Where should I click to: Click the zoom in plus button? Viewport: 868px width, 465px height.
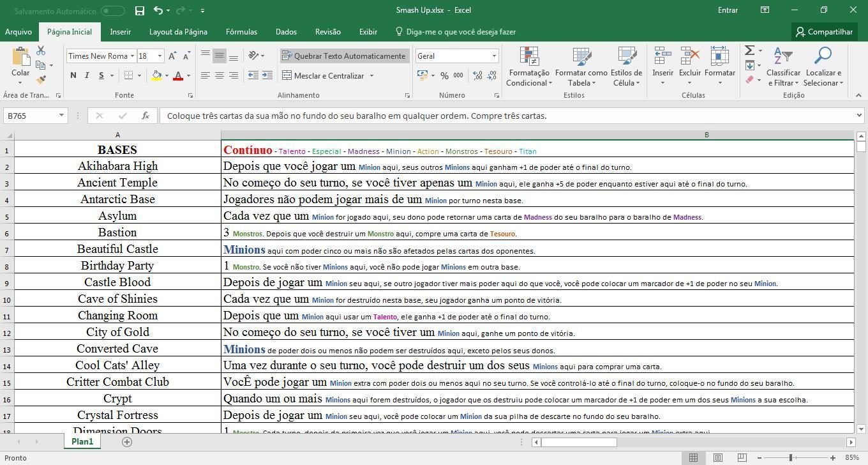click(833, 457)
